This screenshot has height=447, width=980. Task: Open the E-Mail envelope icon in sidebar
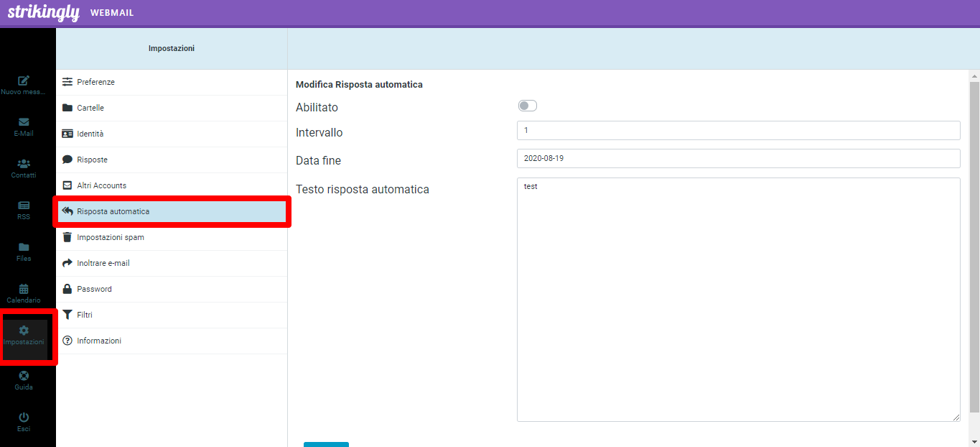pyautogui.click(x=24, y=122)
